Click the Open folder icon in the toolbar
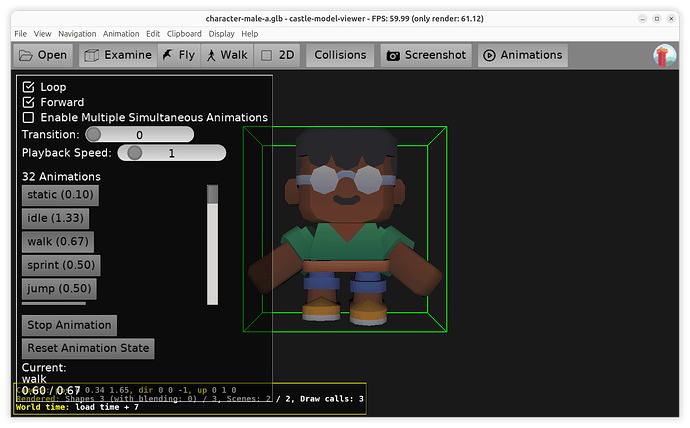The width and height of the screenshot is (690, 428). pos(26,55)
